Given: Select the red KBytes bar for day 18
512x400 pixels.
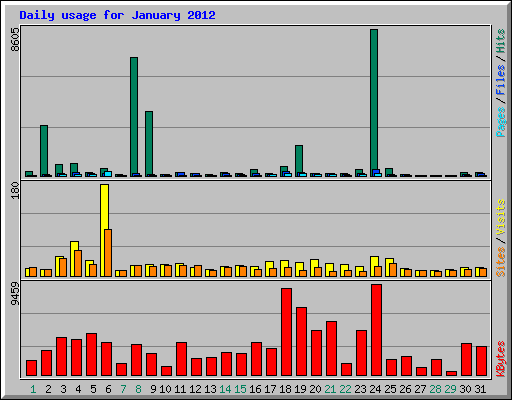Looking at the screenshot, I should point(286,332).
